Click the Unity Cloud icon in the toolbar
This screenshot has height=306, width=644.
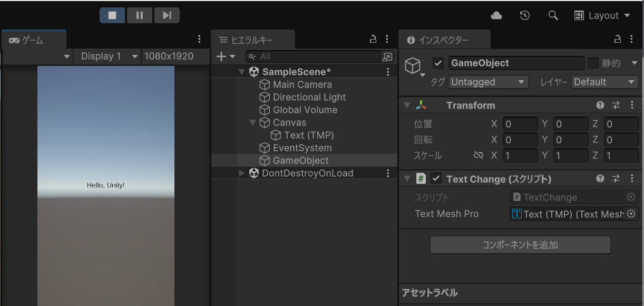(x=495, y=15)
